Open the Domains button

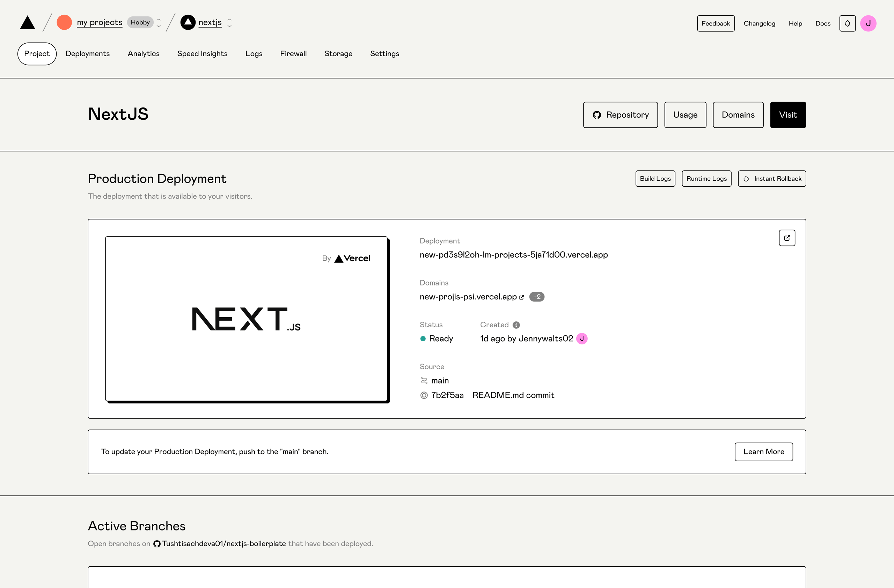[738, 115]
